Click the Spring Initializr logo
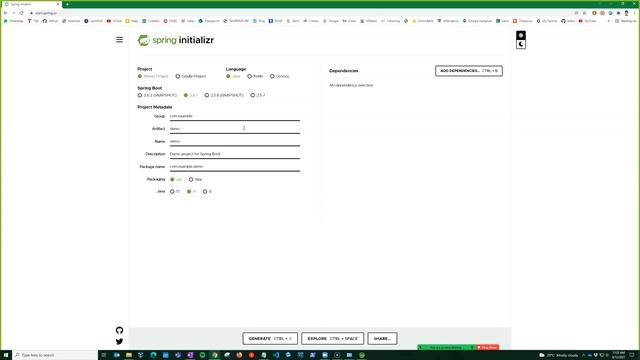The height and width of the screenshot is (360, 640). [x=176, y=40]
